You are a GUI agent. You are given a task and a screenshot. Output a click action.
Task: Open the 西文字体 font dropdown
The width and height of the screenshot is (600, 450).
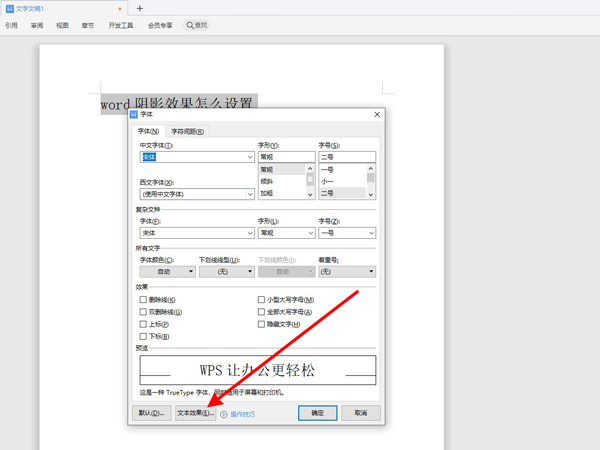pyautogui.click(x=250, y=194)
